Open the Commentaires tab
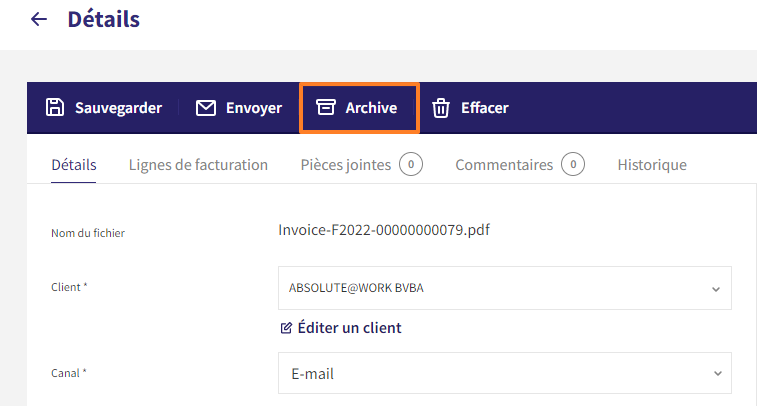The height and width of the screenshot is (406, 757). [504, 165]
